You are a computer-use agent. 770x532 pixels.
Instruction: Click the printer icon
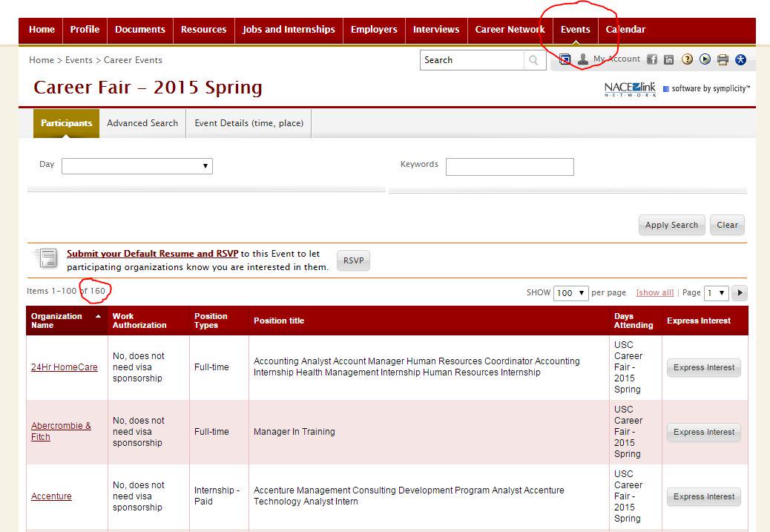tap(723, 59)
